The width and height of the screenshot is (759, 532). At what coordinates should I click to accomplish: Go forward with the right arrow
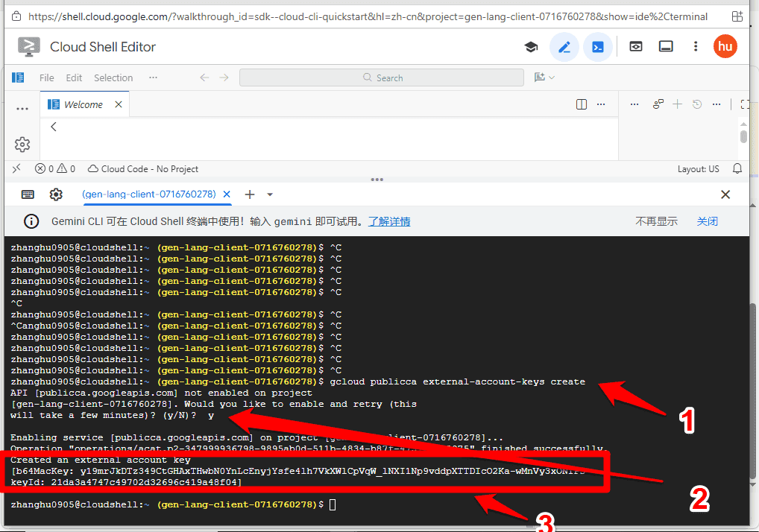click(x=224, y=77)
